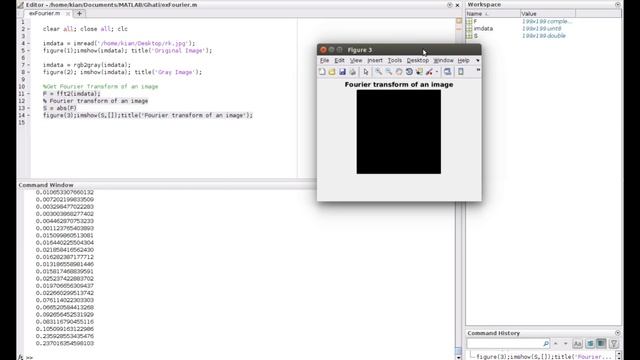The height and width of the screenshot is (360, 640).
Task: Open the Edit menu in Figure 3
Action: click(x=339, y=60)
